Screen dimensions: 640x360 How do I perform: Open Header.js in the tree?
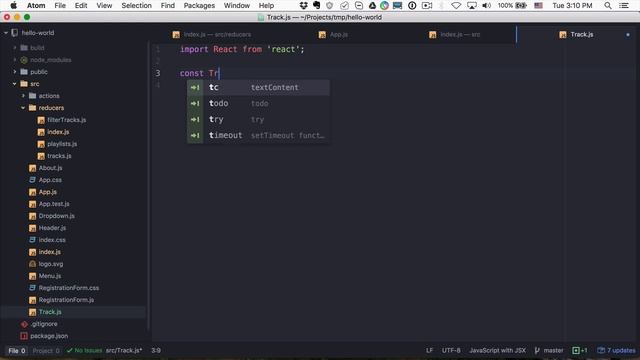tap(52, 228)
